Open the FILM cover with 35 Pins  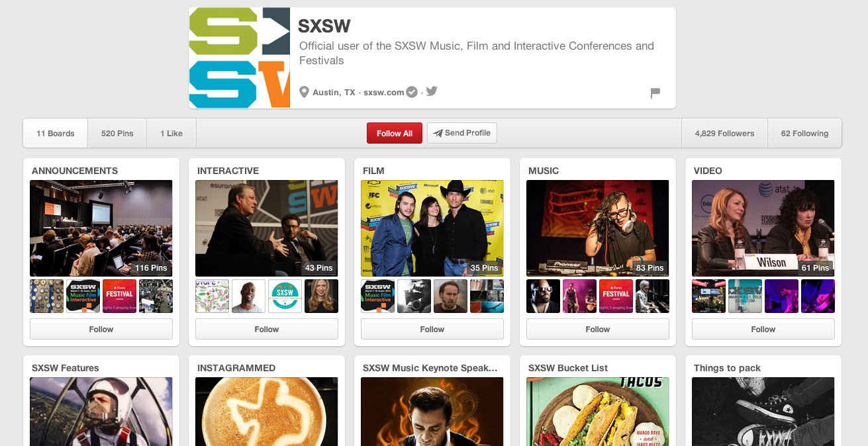(432, 228)
